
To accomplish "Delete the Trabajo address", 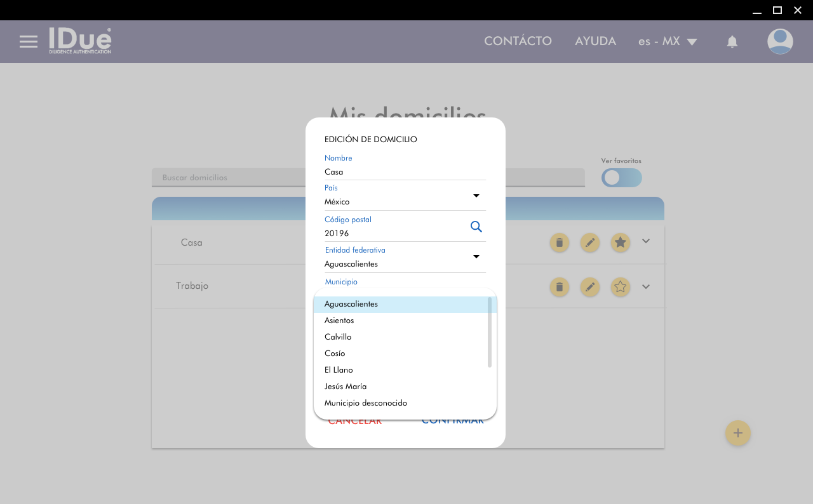I will (559, 287).
